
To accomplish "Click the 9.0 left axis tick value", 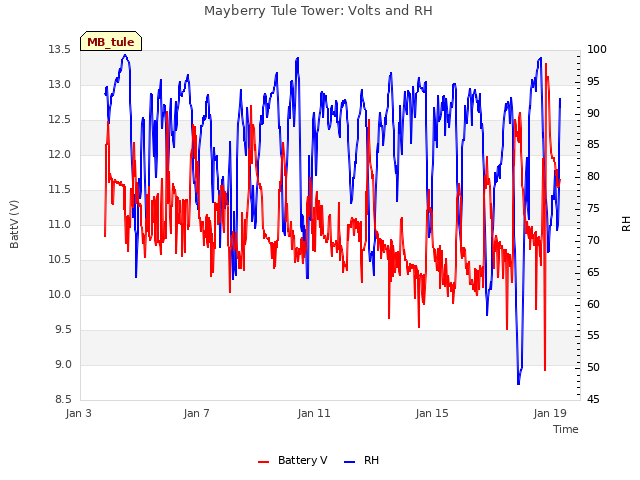I will tap(63, 365).
